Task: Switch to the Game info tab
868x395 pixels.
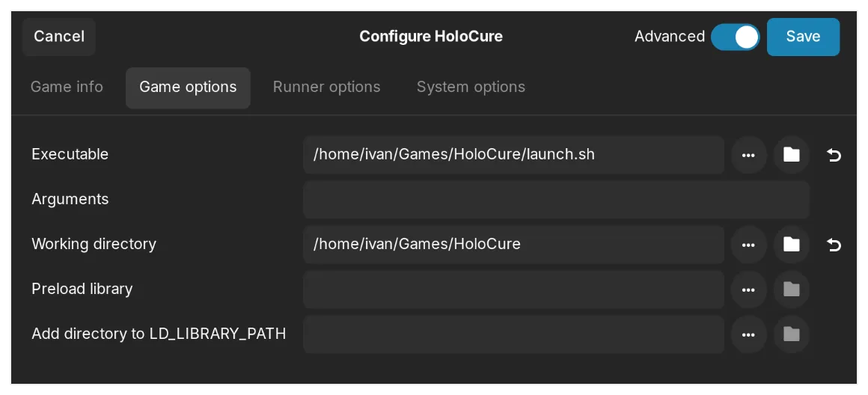Action: [67, 88]
